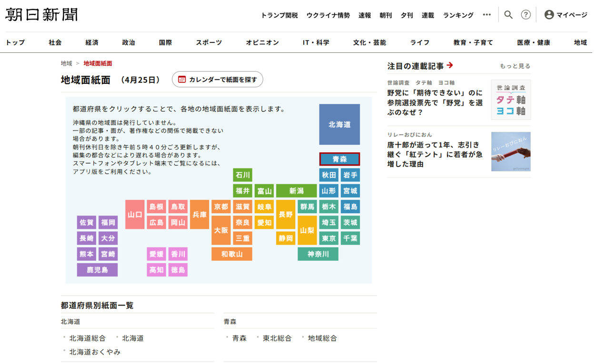Screen dimensions: 596x364
Task: Click the ウクライナ情勢 top link
Action: tap(330, 15)
